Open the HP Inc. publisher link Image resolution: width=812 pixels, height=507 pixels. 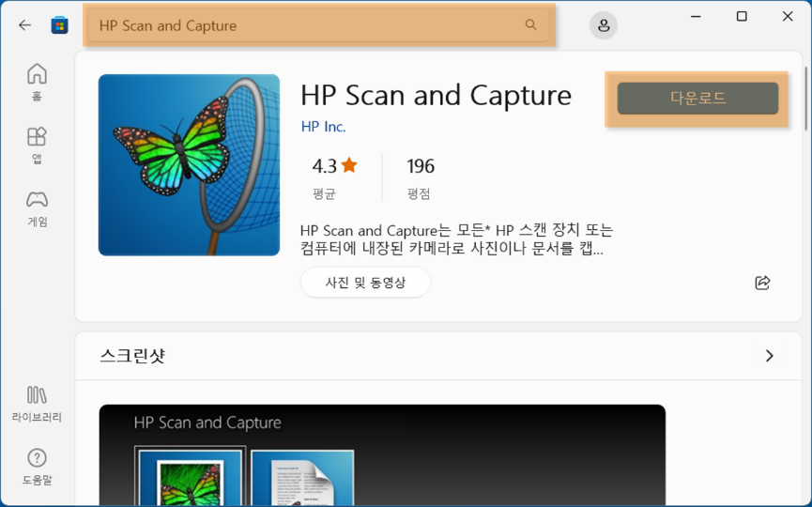click(323, 127)
